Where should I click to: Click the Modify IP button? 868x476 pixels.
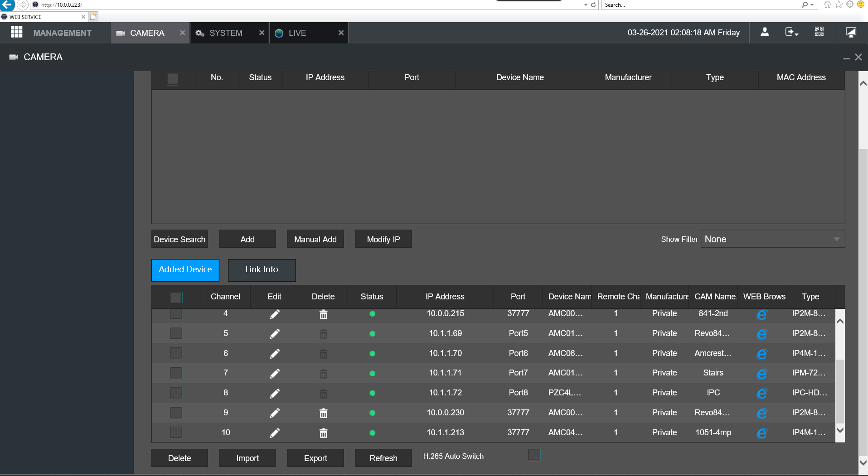(383, 239)
